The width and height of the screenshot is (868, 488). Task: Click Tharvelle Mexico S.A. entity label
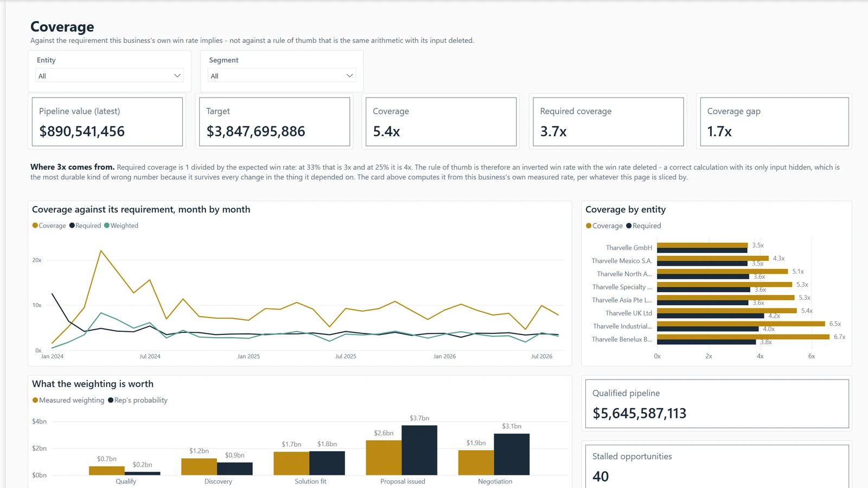(x=622, y=261)
